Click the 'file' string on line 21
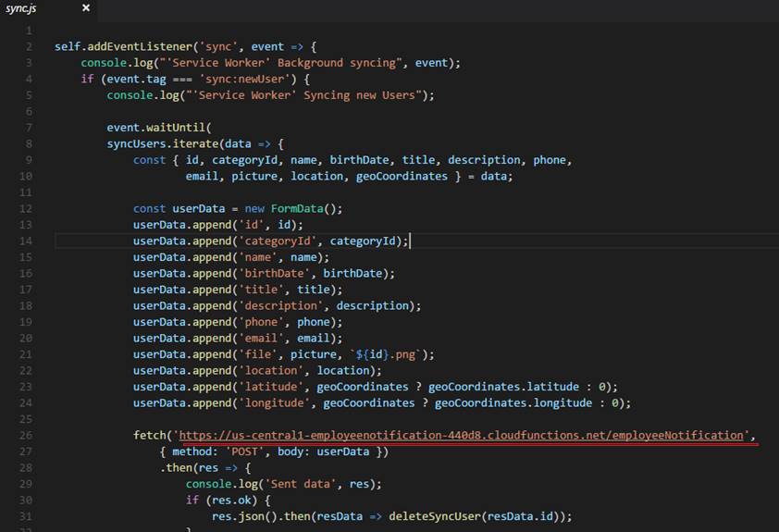Viewport: 779px width, 532px height. click(258, 354)
